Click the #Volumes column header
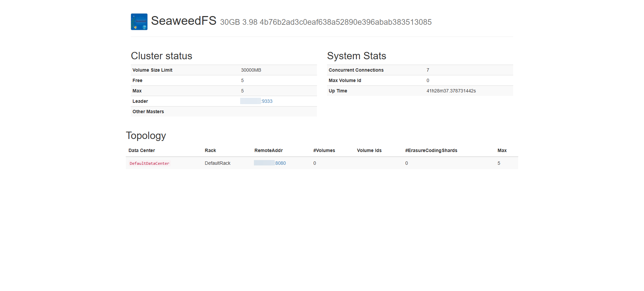 pyautogui.click(x=324, y=150)
